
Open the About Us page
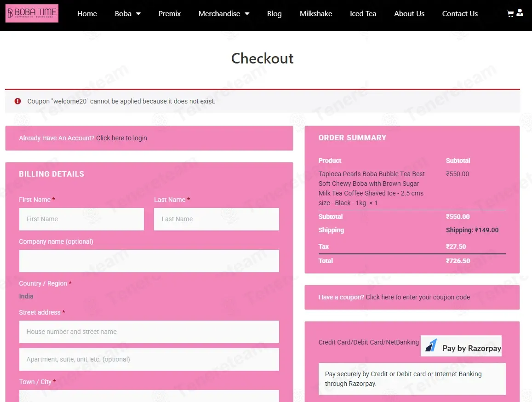pyautogui.click(x=409, y=14)
